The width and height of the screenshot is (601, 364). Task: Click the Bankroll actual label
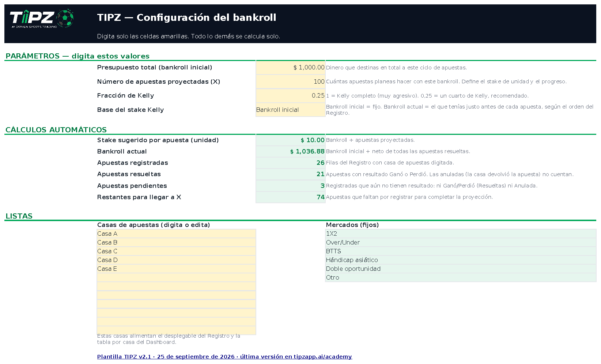122,151
